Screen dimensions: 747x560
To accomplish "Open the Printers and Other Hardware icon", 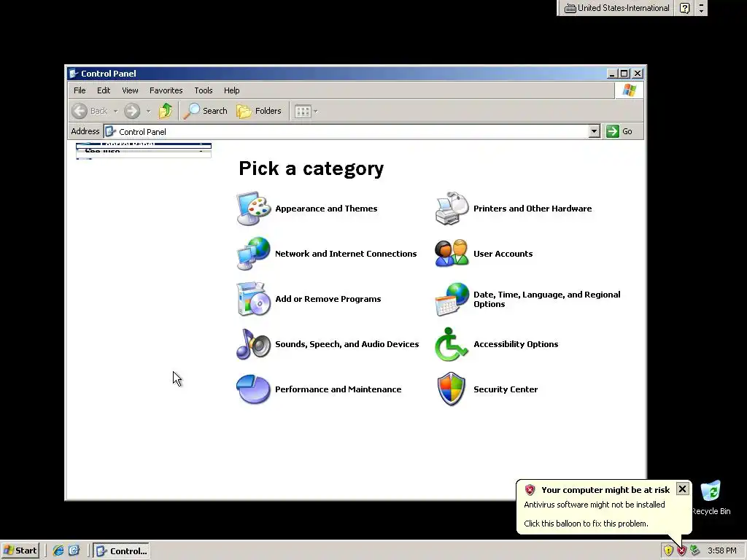I will click(452, 209).
